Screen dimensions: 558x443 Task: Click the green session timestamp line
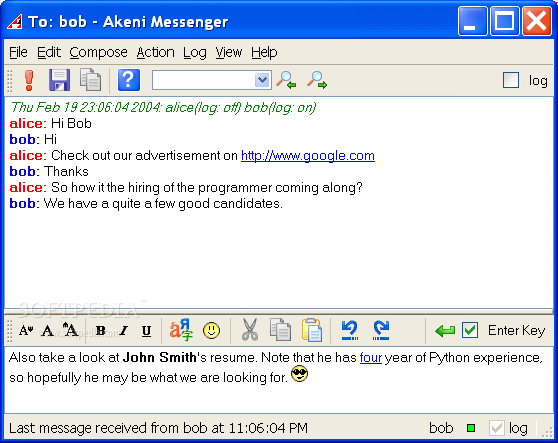163,107
